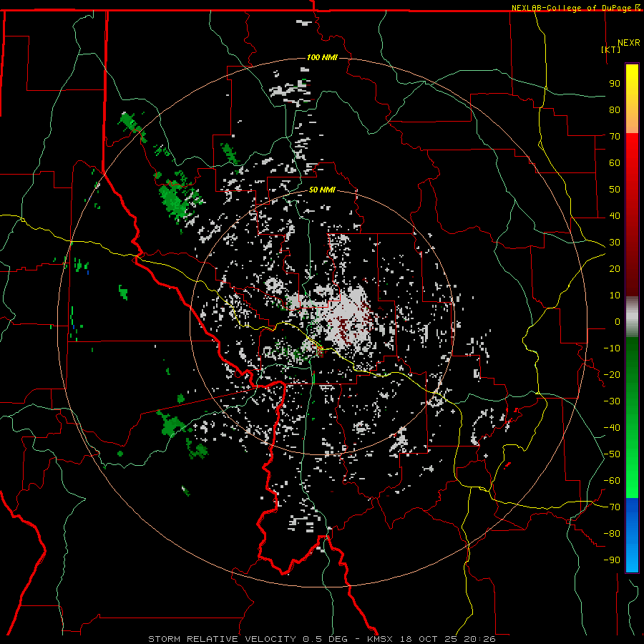The width and height of the screenshot is (644, 644).
Task: Click the 30 value on the velocity scale
Action: tap(615, 243)
